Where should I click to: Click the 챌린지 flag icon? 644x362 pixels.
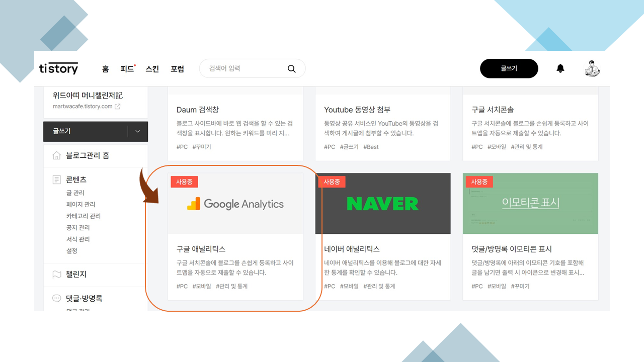pos(57,275)
